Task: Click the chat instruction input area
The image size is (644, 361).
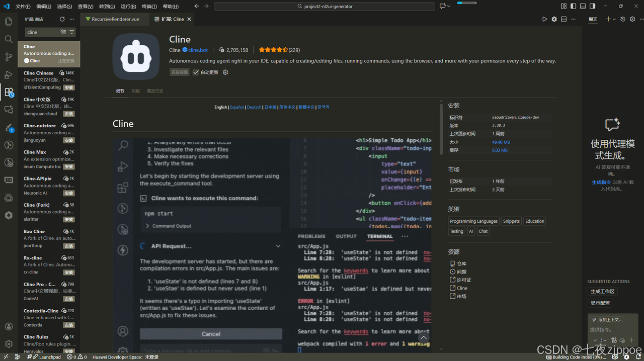Action: point(613,330)
